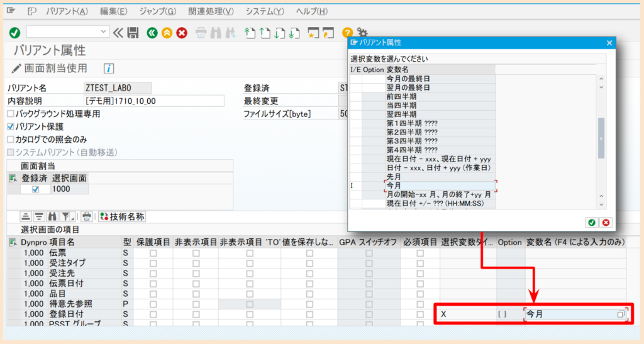644x344 pixels.
Task: Click the yellow Exit icon
Action: tap(167, 33)
